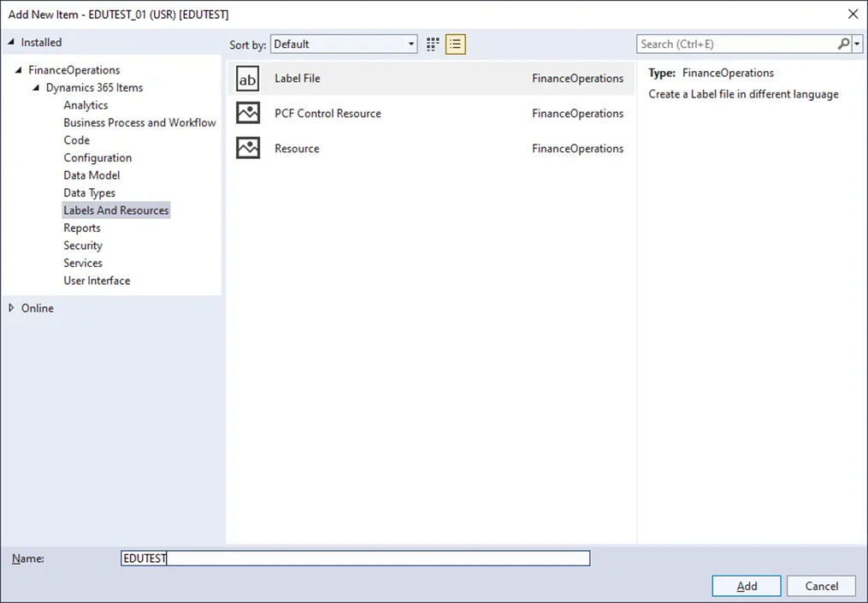Click the Name input field
The height and width of the screenshot is (603, 868).
(x=356, y=559)
